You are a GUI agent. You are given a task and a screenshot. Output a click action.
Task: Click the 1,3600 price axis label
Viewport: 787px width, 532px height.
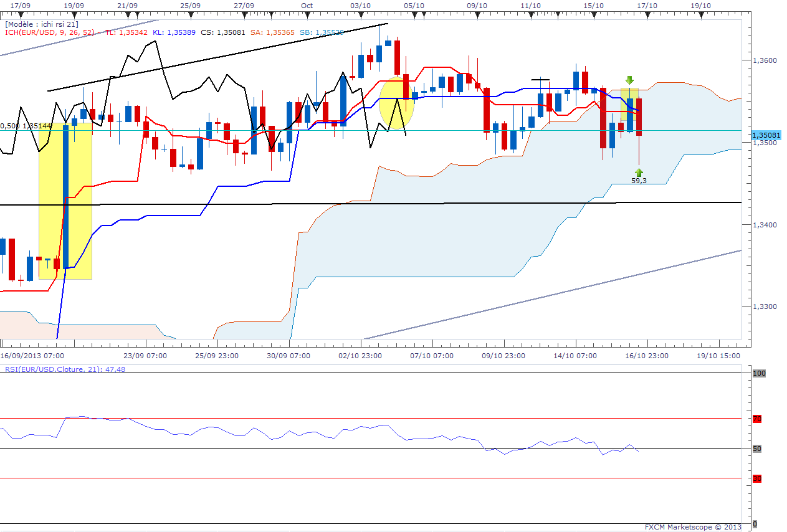coord(765,60)
